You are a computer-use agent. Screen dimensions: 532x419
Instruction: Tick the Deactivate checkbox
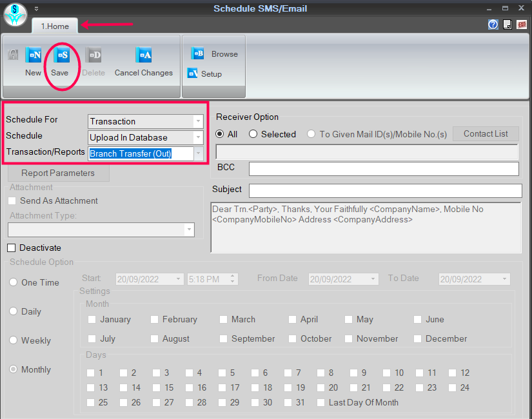(x=12, y=248)
